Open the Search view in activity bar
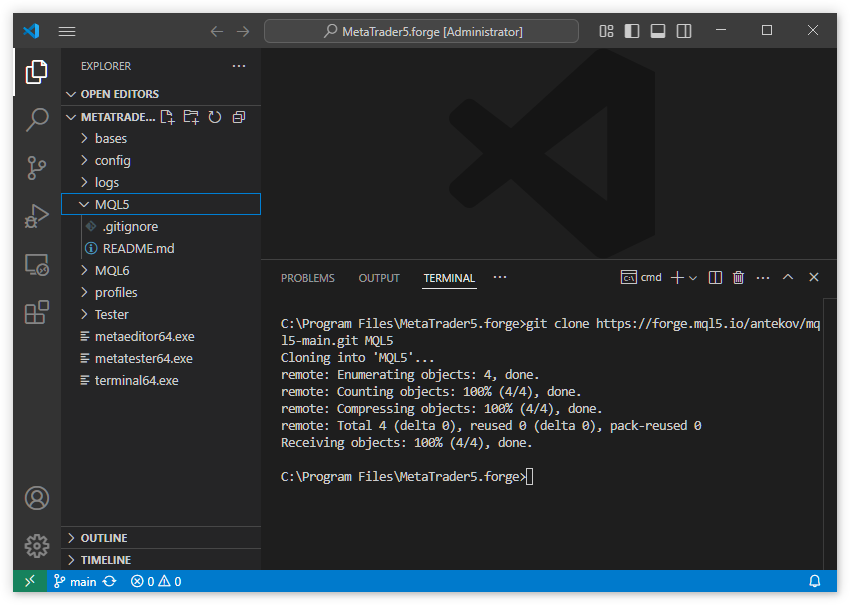This screenshot has height=605, width=850. 36,119
